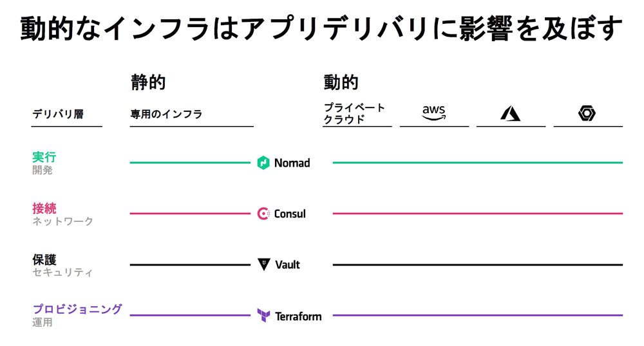Select the プライベートクラウド column label
Image resolution: width=644 pixels, height=346 pixels.
click(354, 113)
